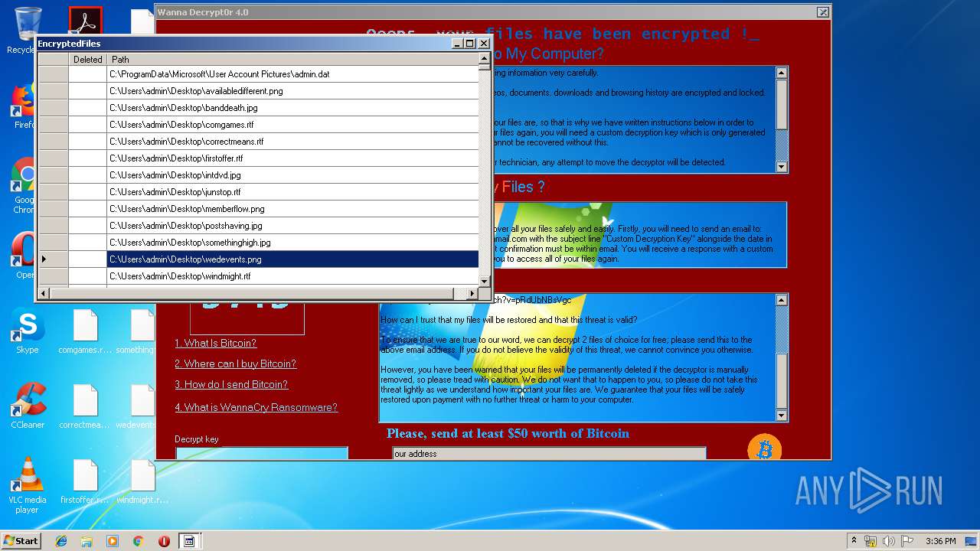The width and height of the screenshot is (980, 551).
Task: Open the 'What Is Bitcoin?' link
Action: click(215, 343)
